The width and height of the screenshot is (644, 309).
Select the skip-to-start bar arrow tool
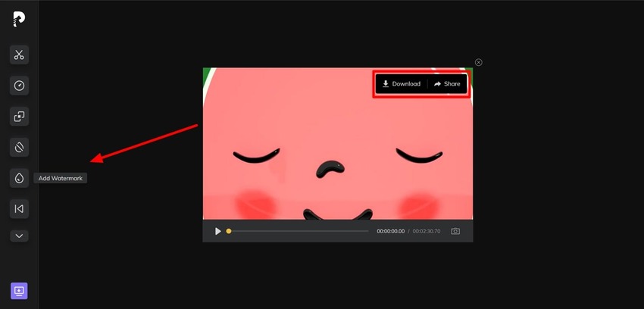coord(20,208)
